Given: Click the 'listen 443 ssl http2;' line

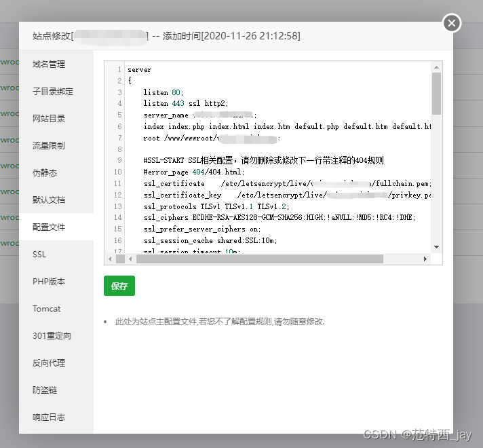Looking at the screenshot, I should point(186,103).
